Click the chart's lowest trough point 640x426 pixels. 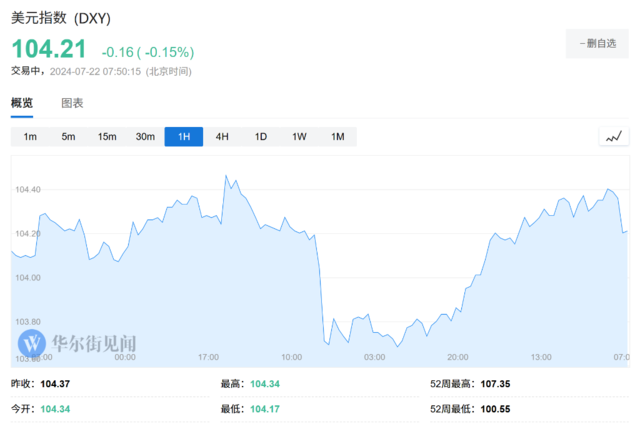click(397, 346)
